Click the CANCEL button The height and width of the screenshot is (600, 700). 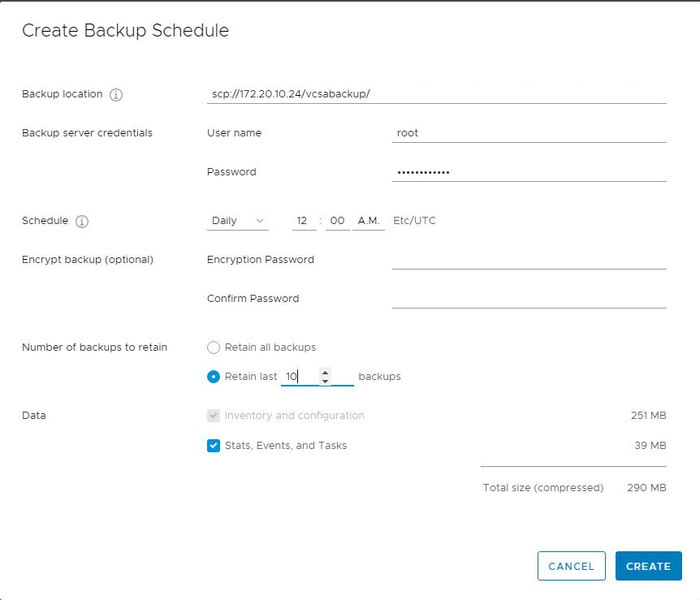tap(572, 566)
